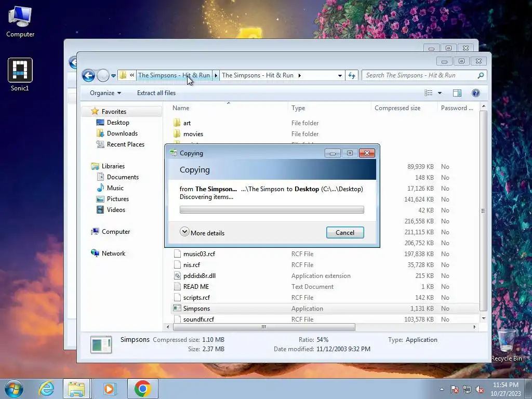The width and height of the screenshot is (532, 399).
Task: Open the More view options arrow
Action: pos(440,93)
